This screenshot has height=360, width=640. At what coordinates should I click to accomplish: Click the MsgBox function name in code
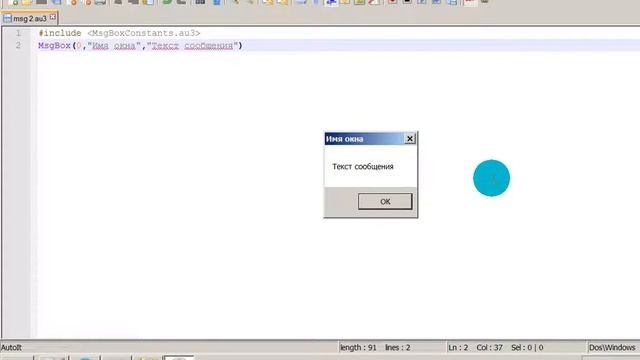click(54, 45)
